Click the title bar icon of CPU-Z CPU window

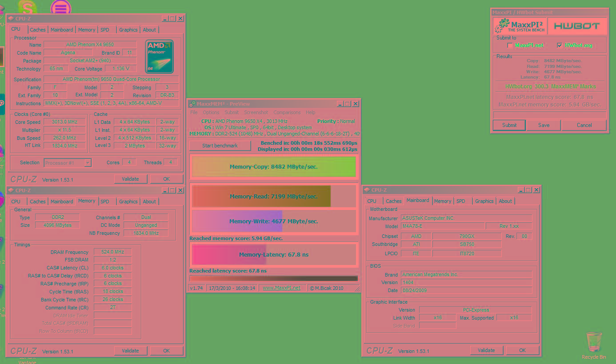pos(11,19)
